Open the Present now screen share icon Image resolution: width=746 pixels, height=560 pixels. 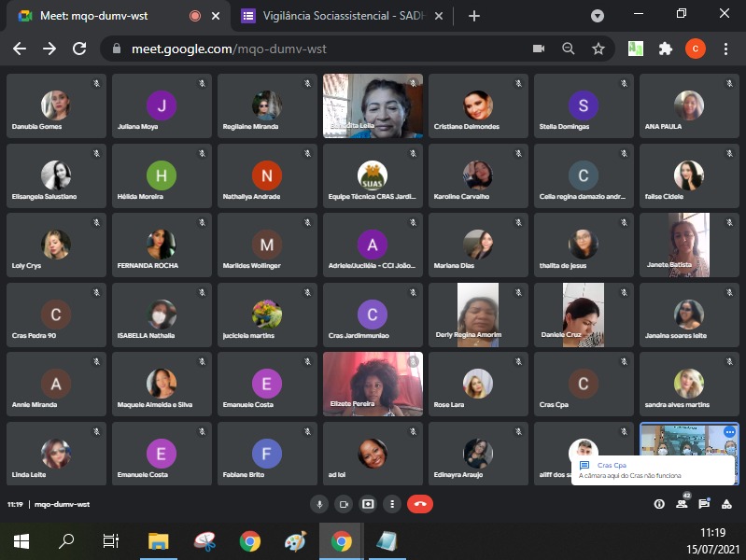click(x=369, y=504)
